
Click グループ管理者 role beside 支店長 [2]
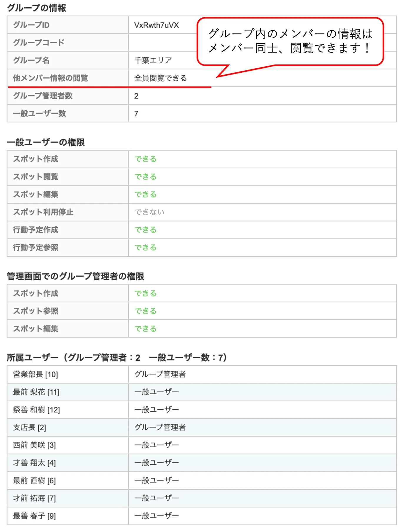(160, 427)
